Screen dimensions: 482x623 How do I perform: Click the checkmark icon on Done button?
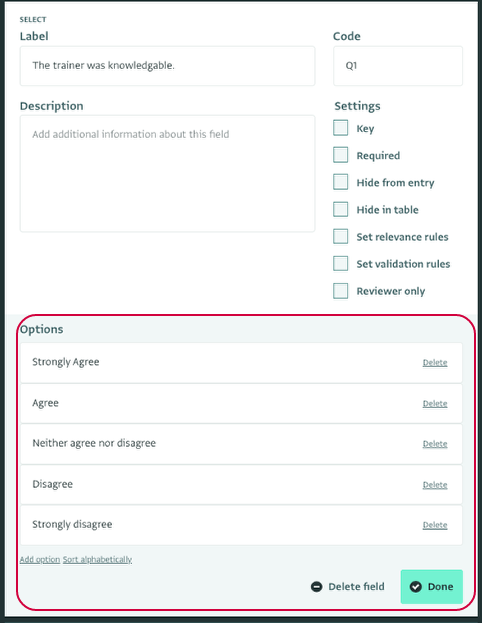pos(415,586)
